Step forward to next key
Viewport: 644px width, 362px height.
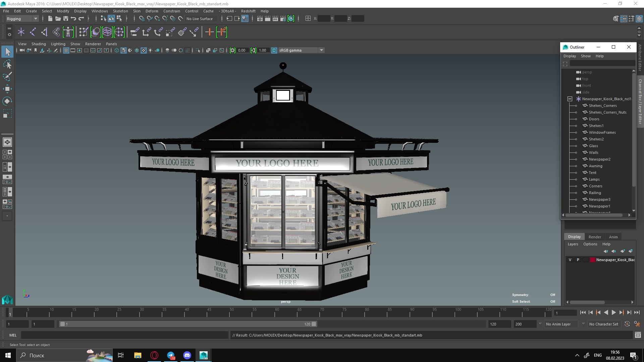coord(621,312)
